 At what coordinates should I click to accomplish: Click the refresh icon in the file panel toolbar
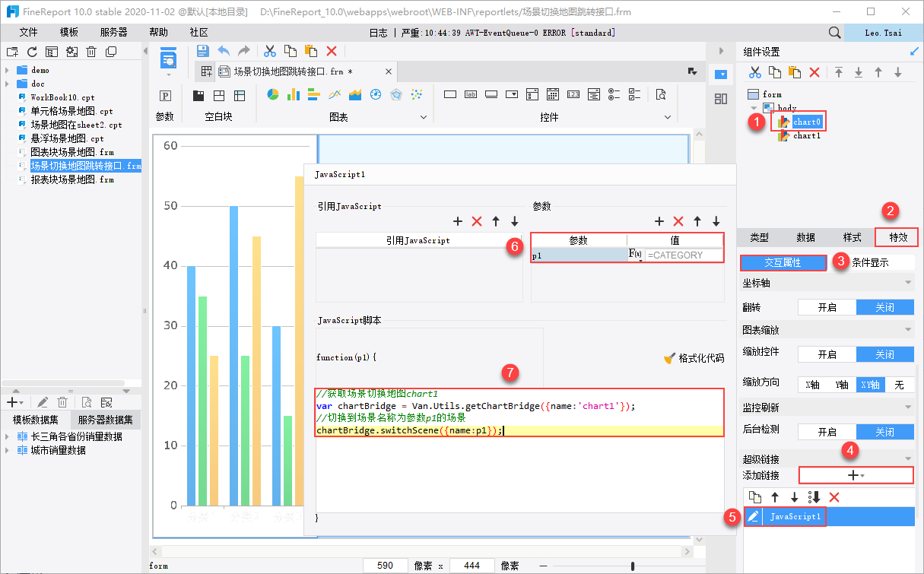(x=32, y=52)
